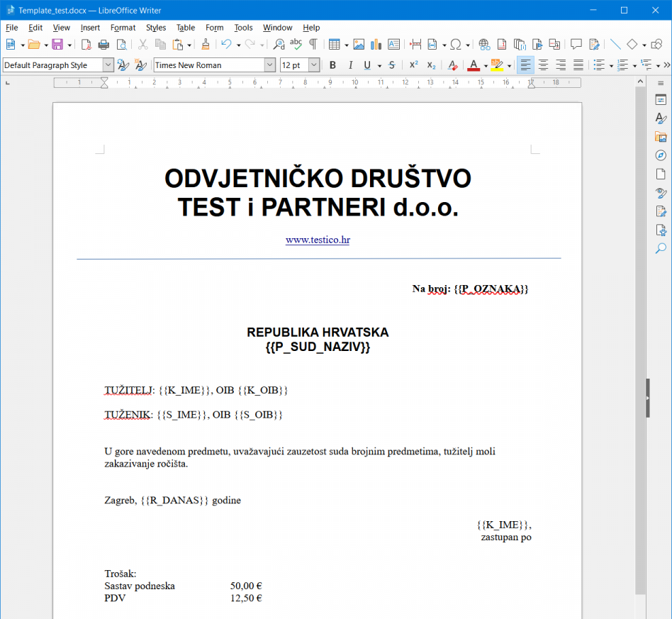Click the Clone Formatting paintbrush
The height and width of the screenshot is (619, 672).
206,45
